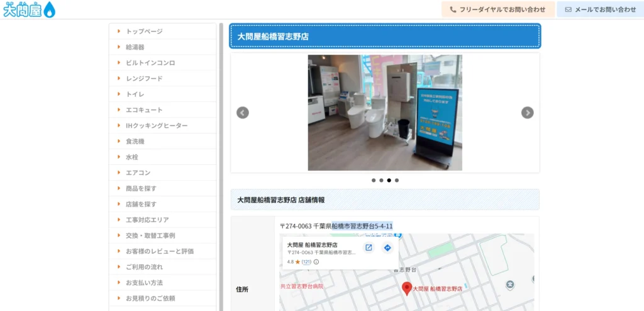The width and height of the screenshot is (644, 311).
Task: Click the school marker icon on the map
Action: point(510,285)
